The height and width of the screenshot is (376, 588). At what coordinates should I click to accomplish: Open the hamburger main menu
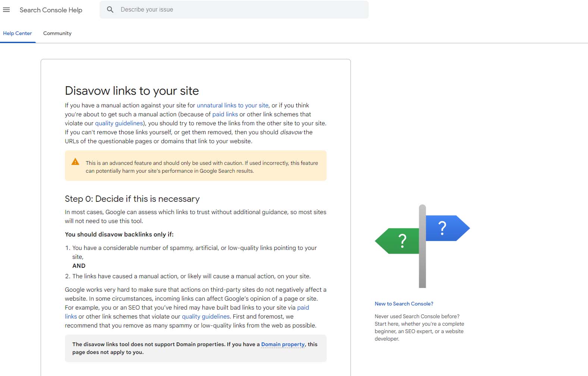pyautogui.click(x=6, y=10)
